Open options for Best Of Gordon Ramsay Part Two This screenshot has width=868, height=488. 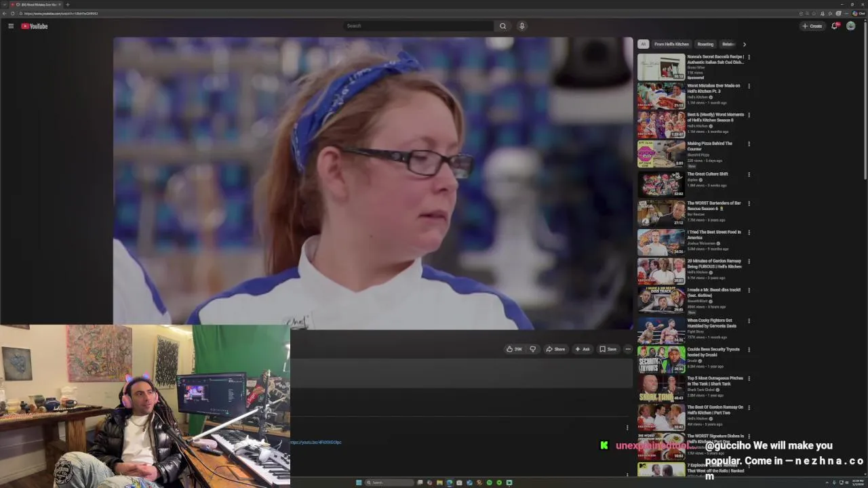[749, 407]
